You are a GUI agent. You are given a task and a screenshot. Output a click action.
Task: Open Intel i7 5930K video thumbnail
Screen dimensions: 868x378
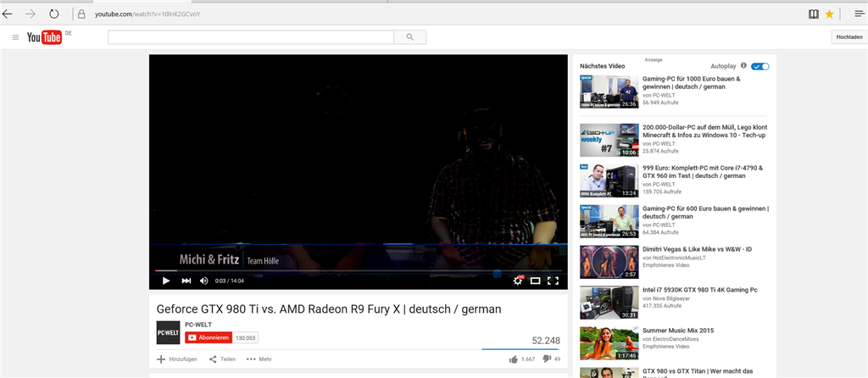tap(609, 303)
